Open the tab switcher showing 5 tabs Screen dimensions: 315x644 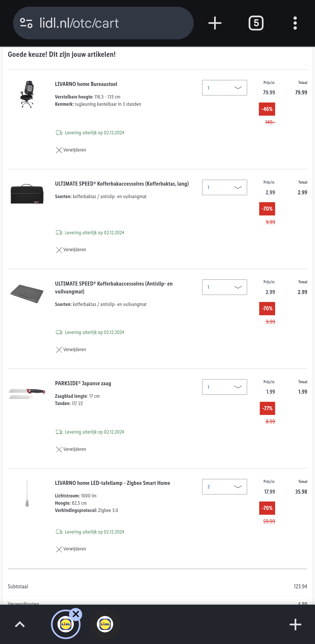(256, 23)
